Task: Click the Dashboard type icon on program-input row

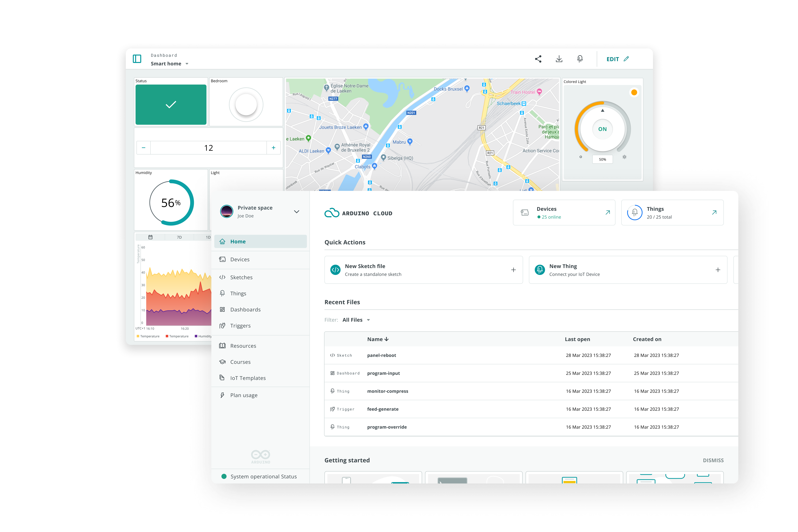Action: [332, 373]
